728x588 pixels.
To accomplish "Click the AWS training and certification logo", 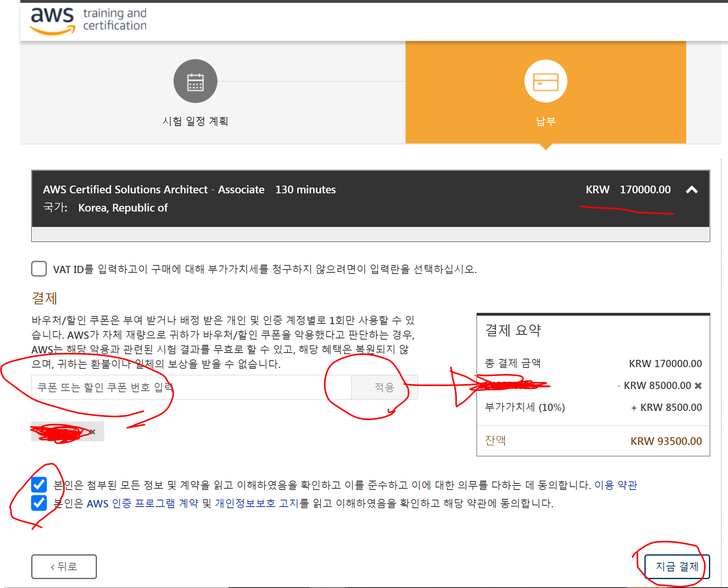I will click(x=88, y=20).
